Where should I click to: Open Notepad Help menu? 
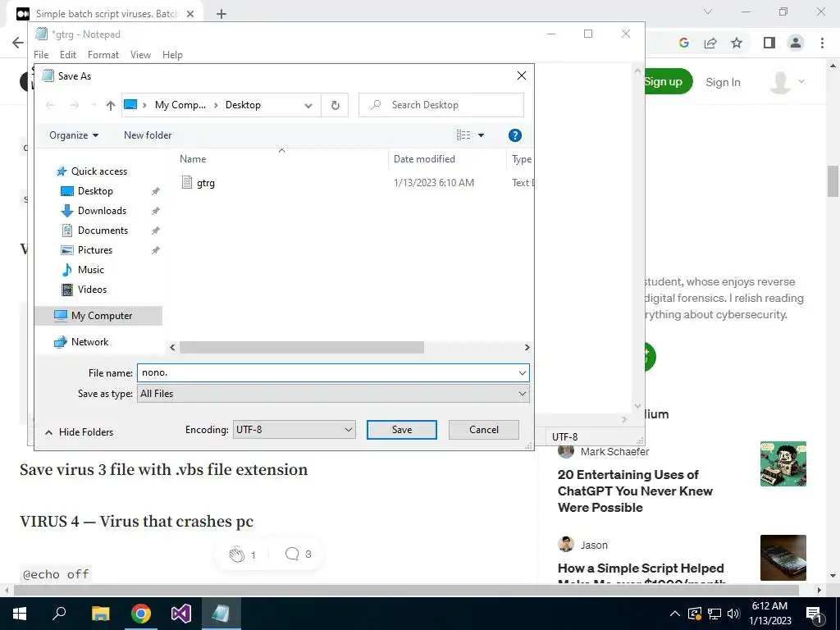click(172, 55)
